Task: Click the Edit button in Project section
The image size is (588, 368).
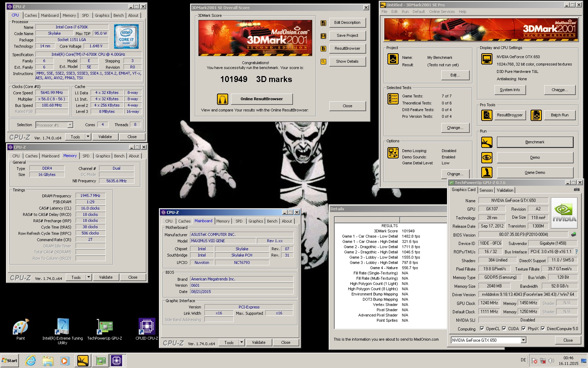Action: (x=455, y=75)
